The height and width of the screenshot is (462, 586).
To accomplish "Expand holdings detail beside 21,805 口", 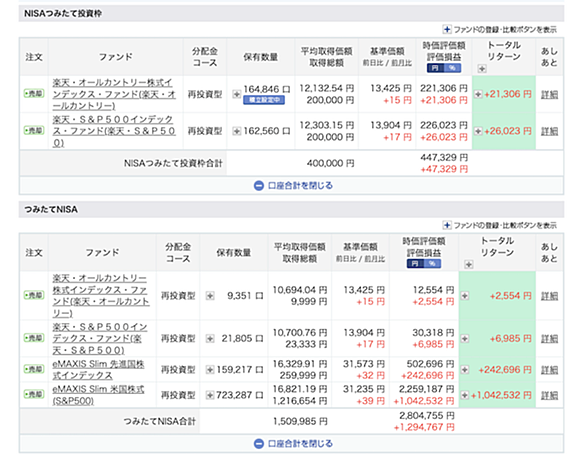I will coord(210,339).
